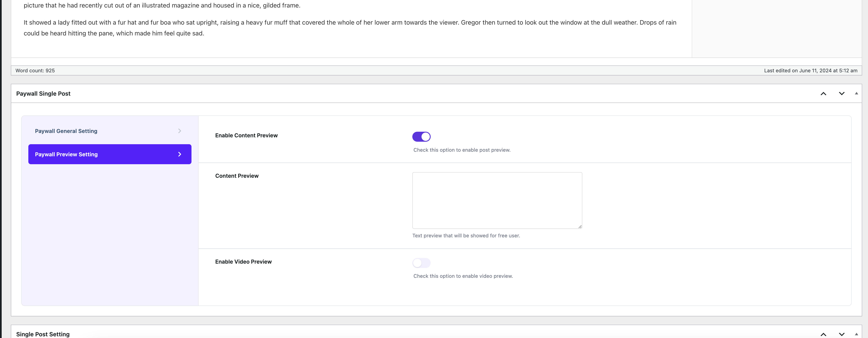
Task: Move Paywall Single Post panel up
Action: coord(823,94)
